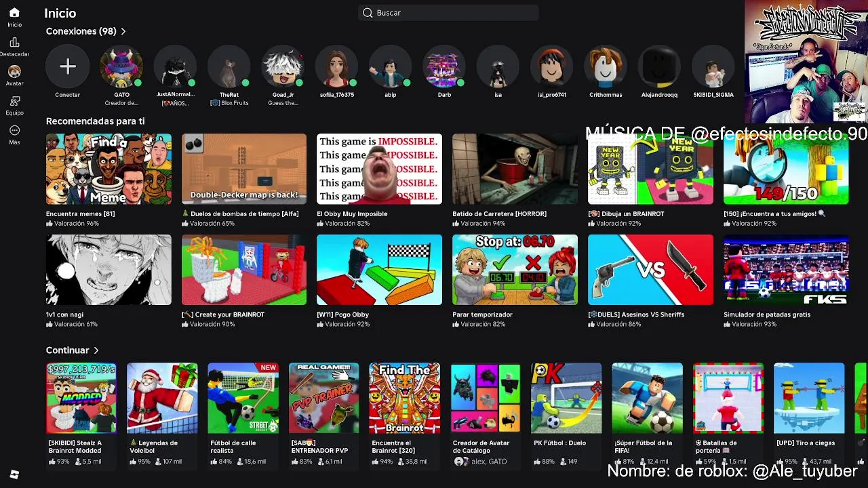Click Simulador de patadas gratis title text
The height and width of the screenshot is (488, 868).
767,314
